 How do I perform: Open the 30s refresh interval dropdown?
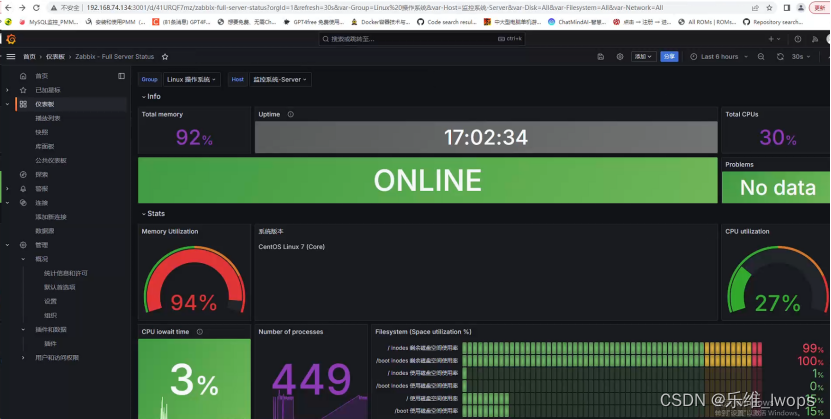[x=800, y=57]
